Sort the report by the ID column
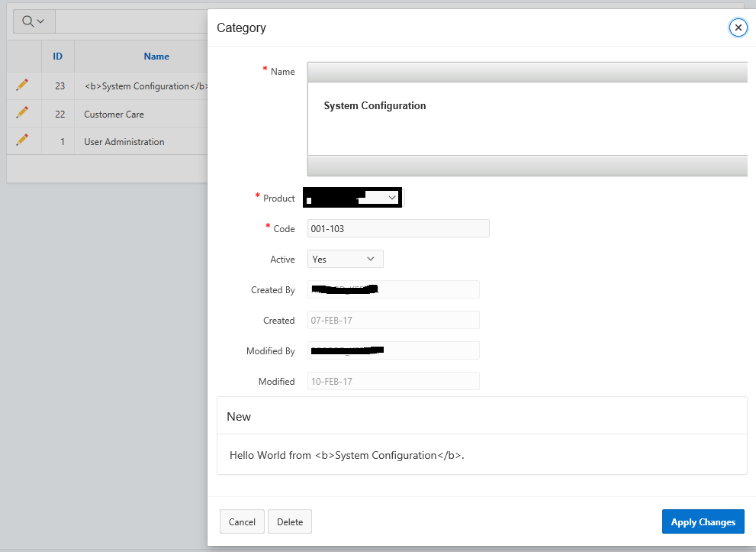Screen dimensions: 756x552 pos(57,56)
